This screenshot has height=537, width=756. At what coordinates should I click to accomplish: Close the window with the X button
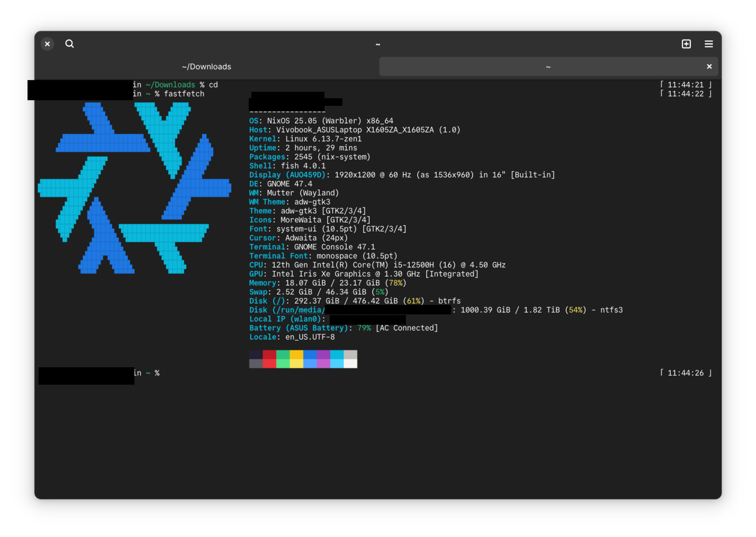tap(47, 44)
